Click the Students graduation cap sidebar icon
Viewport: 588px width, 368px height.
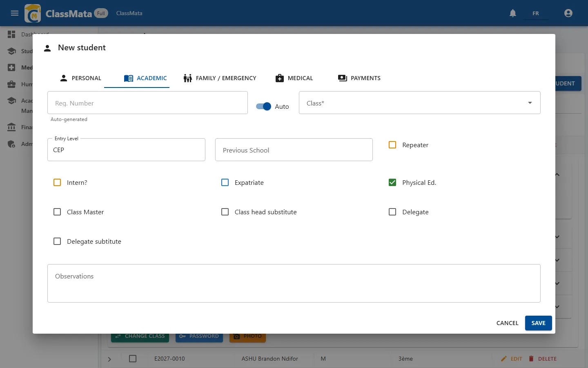11,51
